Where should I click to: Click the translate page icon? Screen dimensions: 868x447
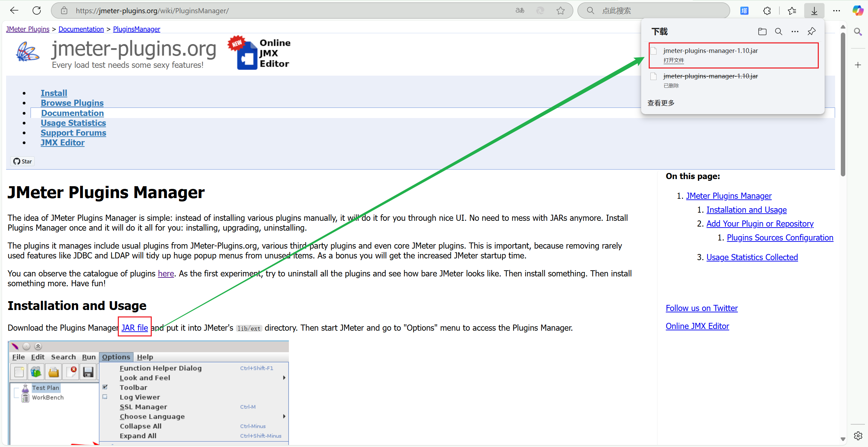point(520,11)
